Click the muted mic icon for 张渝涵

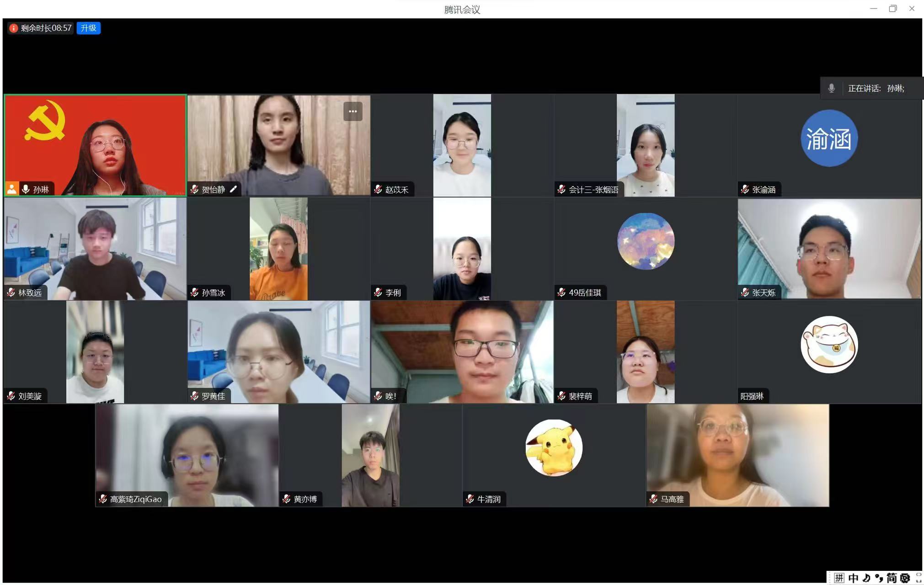(745, 189)
